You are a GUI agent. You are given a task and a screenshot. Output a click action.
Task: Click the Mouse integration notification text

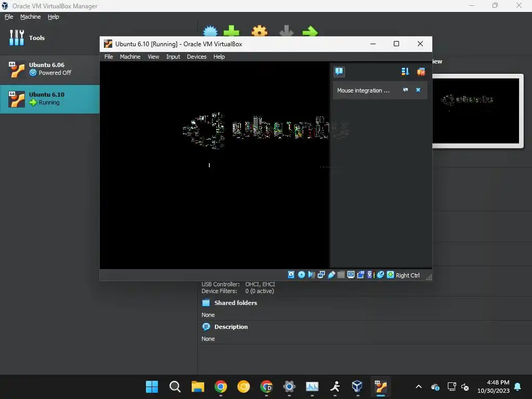click(x=363, y=90)
